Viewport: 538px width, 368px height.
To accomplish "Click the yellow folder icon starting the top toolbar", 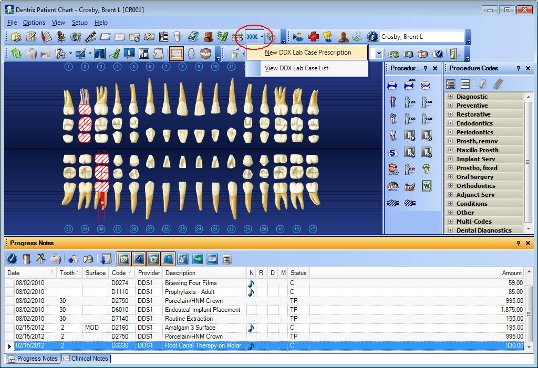I will (16, 37).
